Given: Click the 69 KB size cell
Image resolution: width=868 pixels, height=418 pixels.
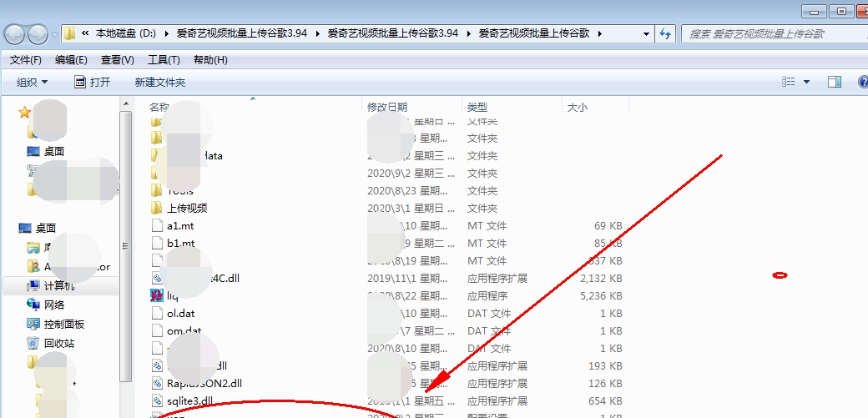Looking at the screenshot, I should (608, 226).
